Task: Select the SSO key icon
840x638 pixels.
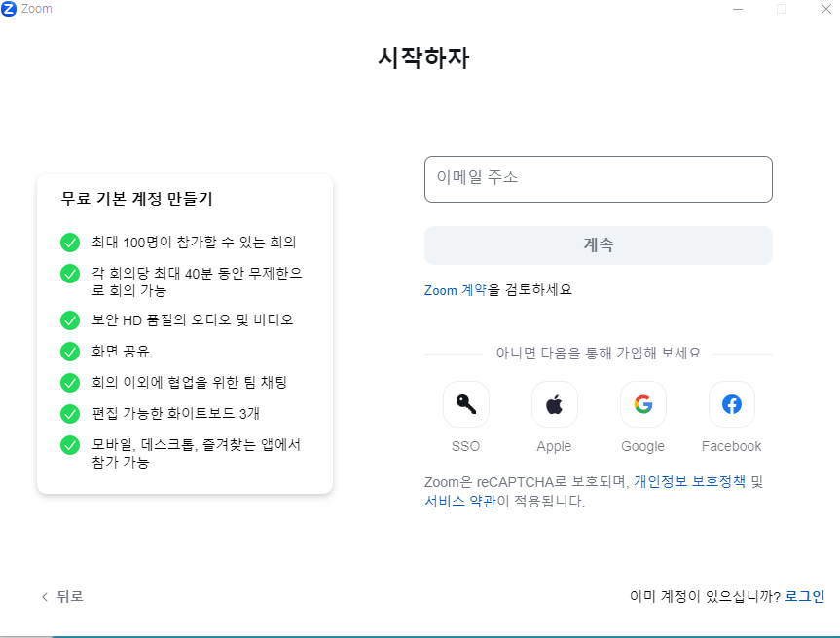Action: click(x=465, y=403)
